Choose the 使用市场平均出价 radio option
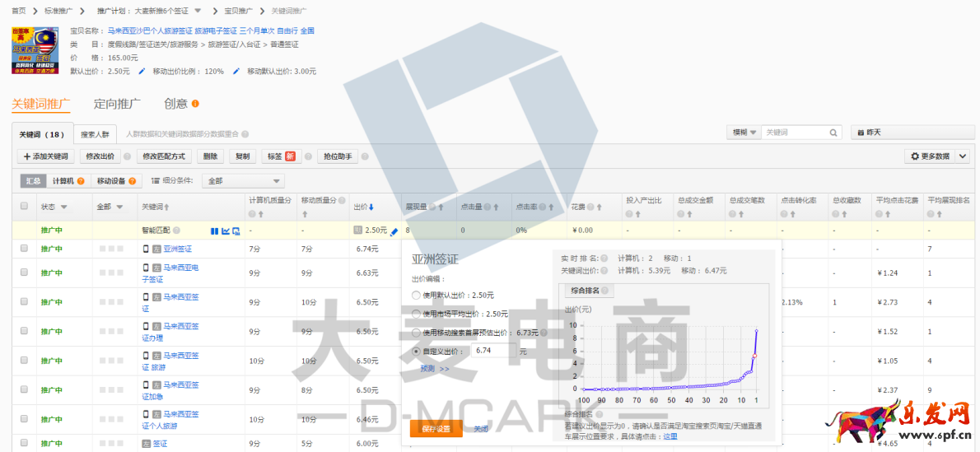Viewport: 980px width, 452px height. (415, 314)
